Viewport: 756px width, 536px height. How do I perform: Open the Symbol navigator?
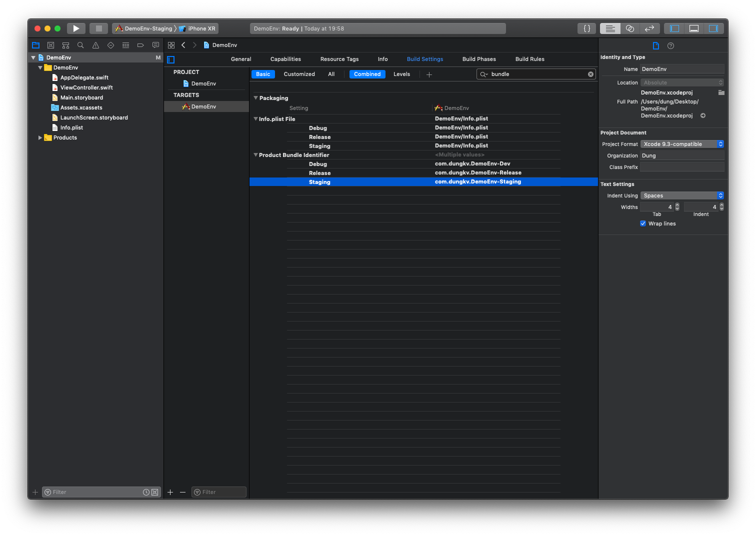coord(65,45)
